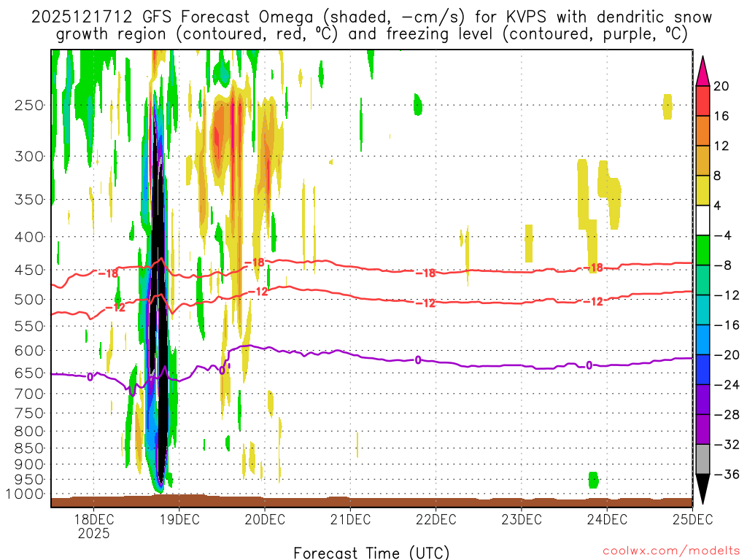
Task: Click the 24DEC date label
Action: click(607, 519)
